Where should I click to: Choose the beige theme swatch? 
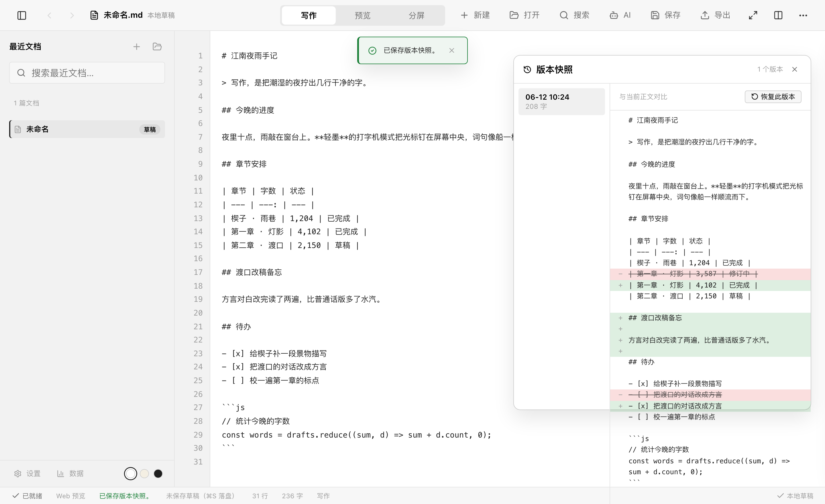[144, 474]
